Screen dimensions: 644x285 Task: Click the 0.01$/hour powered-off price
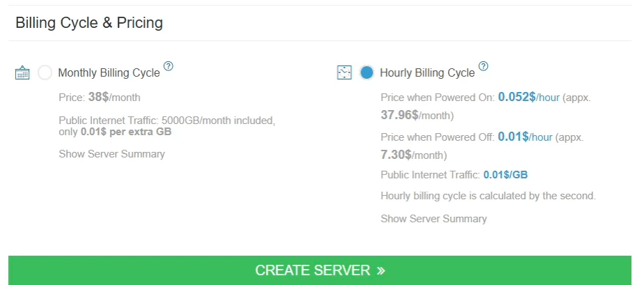click(x=524, y=137)
